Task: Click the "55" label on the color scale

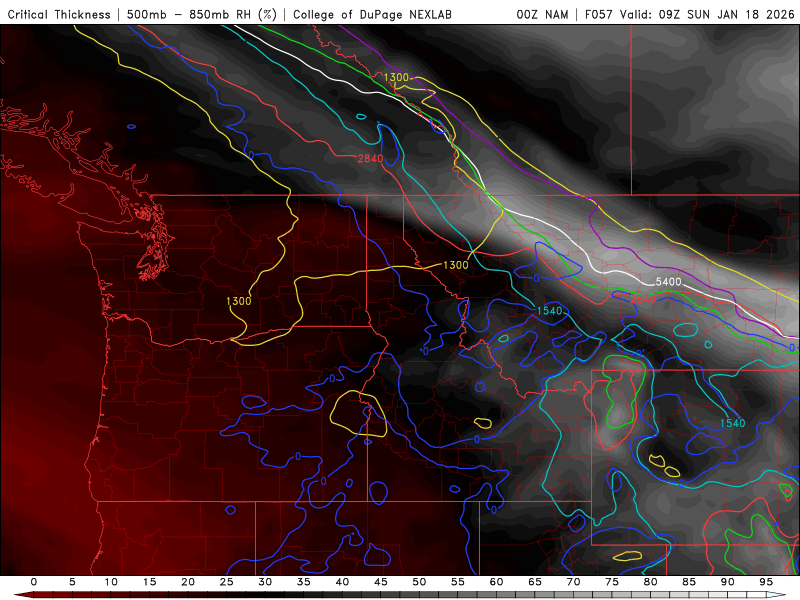Action: [458, 582]
